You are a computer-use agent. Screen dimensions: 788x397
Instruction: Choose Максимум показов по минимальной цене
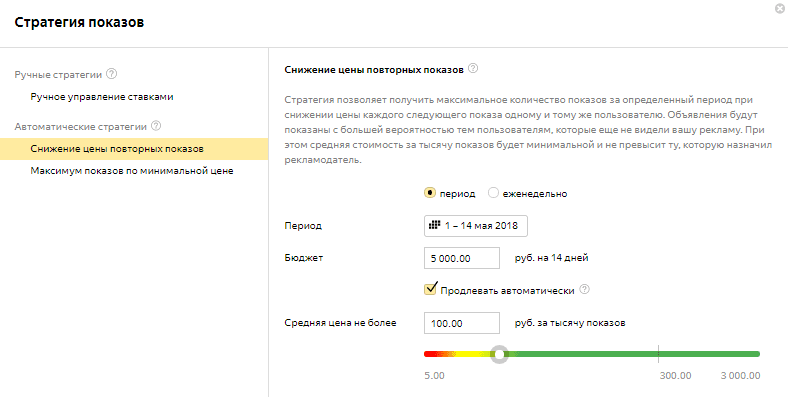tap(132, 171)
